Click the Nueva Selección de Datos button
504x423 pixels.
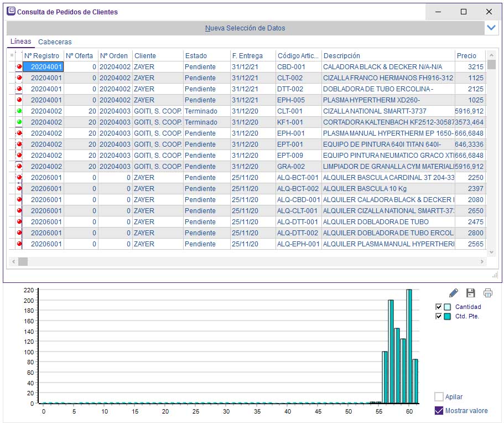point(245,28)
